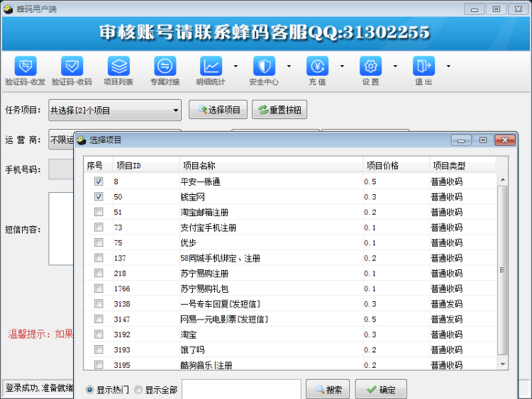Screen dimensions: 532x399
Task: Check the 一号专车回复 checkbox
Action: [99, 304]
